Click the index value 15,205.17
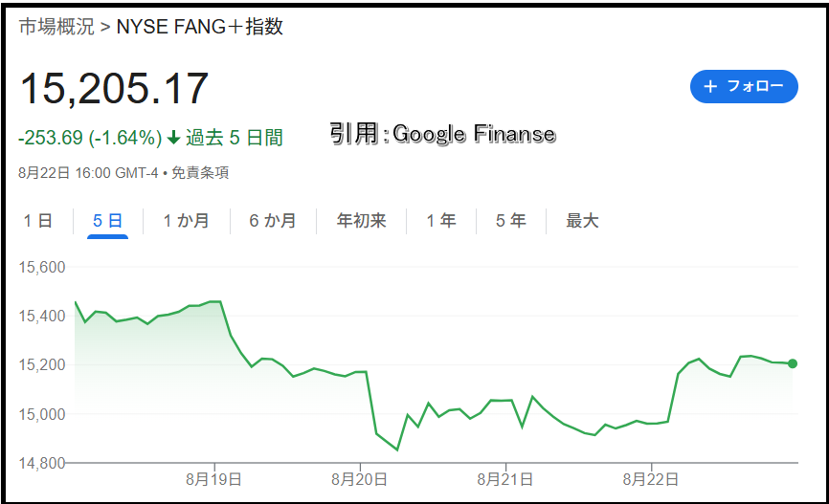Viewport: 829px width, 504px height. tap(114, 88)
